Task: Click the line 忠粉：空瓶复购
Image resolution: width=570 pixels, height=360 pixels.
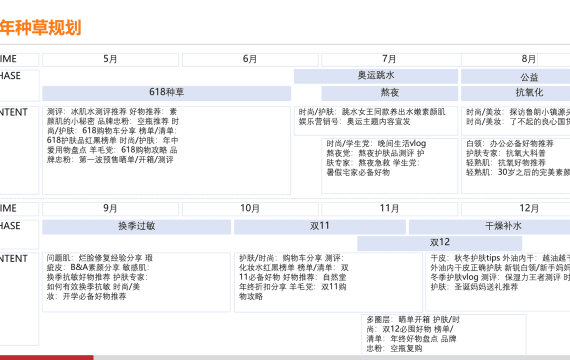Action: click(x=394, y=349)
